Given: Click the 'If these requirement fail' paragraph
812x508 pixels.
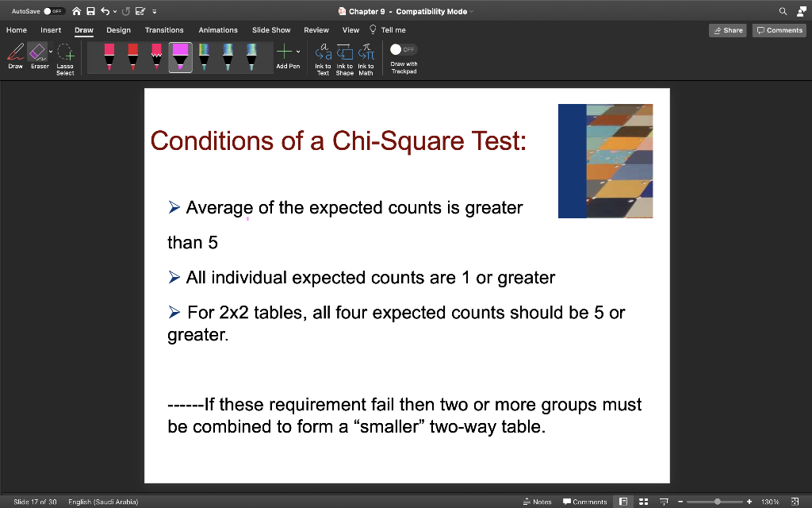Looking at the screenshot, I should [404, 415].
